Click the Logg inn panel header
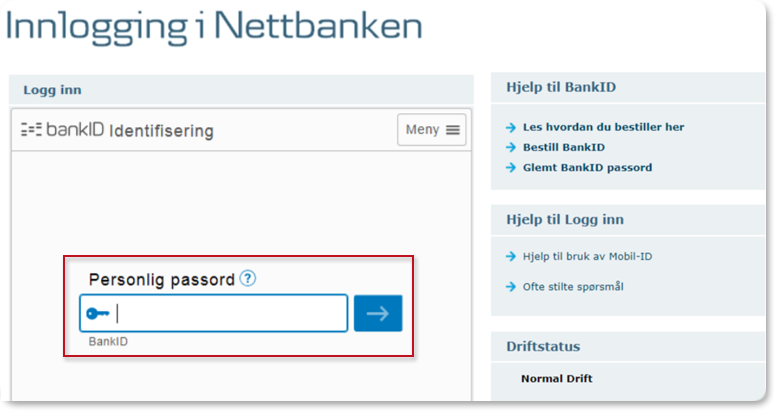This screenshot has width=776, height=411. [x=53, y=90]
